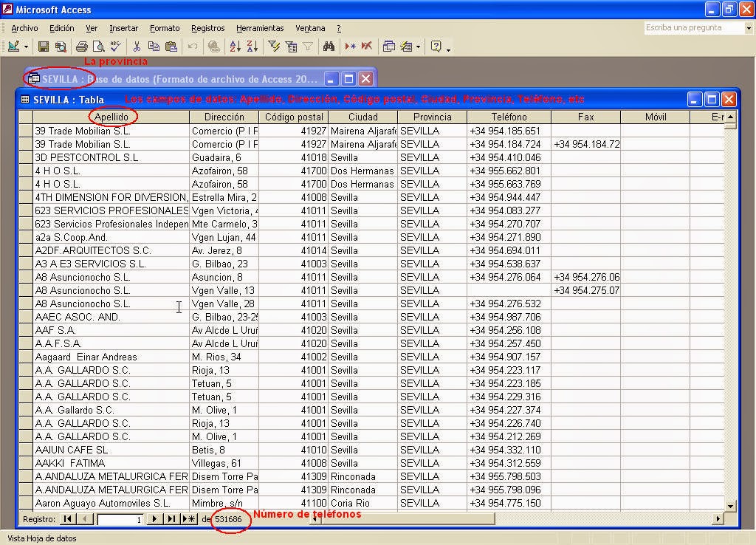This screenshot has width=756, height=545.
Task: Go to next record using navigation arrow
Action: (x=154, y=518)
